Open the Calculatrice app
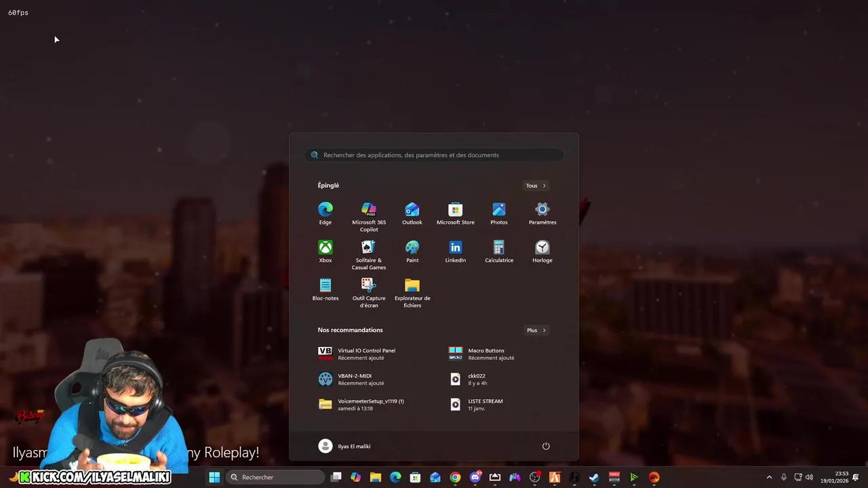The image size is (868, 488). click(499, 251)
